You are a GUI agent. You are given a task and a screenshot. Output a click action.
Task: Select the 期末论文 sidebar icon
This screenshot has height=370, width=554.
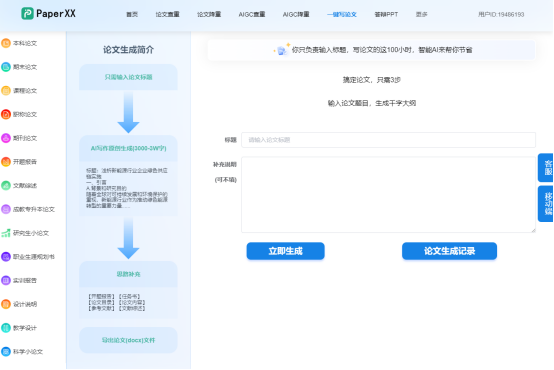pyautogui.click(x=6, y=67)
